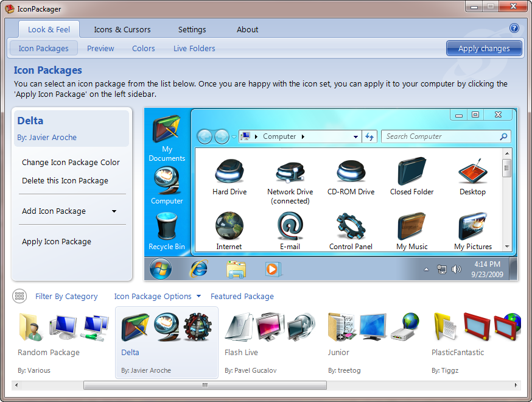Select the Closed Folder icon

411,171
